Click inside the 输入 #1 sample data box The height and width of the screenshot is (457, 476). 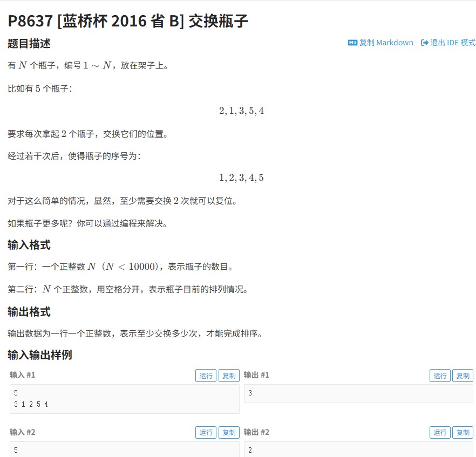(x=124, y=399)
